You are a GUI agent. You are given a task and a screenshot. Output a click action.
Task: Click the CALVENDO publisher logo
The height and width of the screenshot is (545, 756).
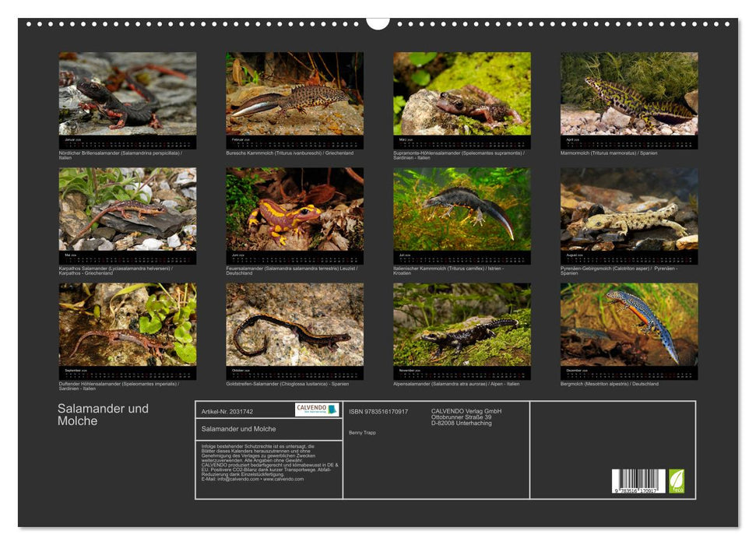point(318,407)
